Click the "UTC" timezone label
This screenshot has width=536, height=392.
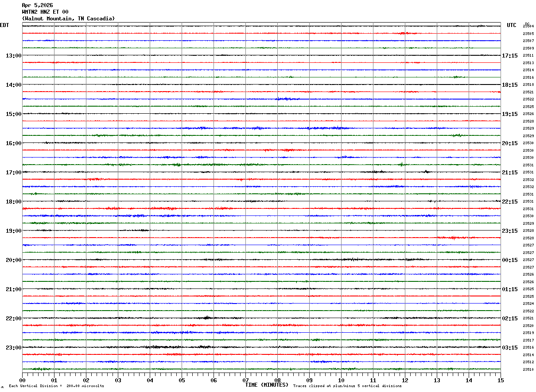(x=512, y=25)
